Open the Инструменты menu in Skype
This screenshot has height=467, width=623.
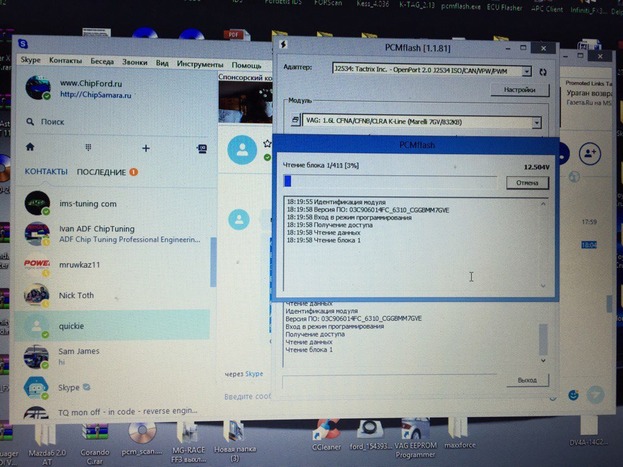200,63
